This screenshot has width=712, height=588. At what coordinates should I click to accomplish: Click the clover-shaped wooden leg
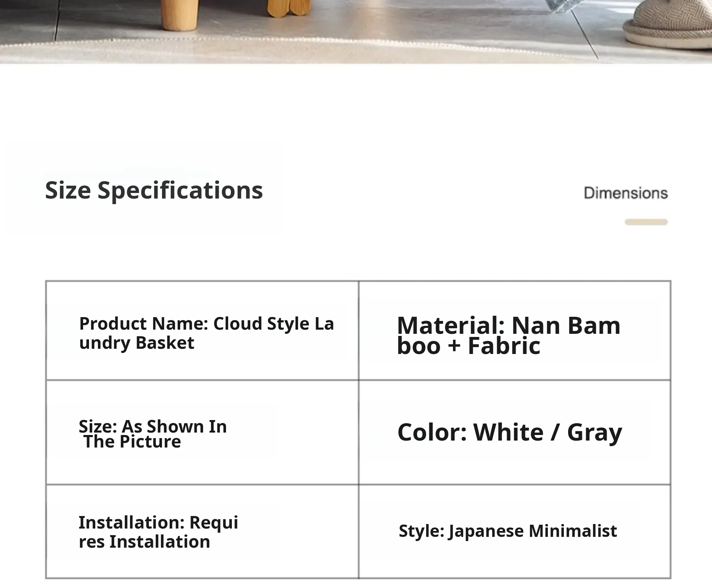pyautogui.click(x=289, y=8)
